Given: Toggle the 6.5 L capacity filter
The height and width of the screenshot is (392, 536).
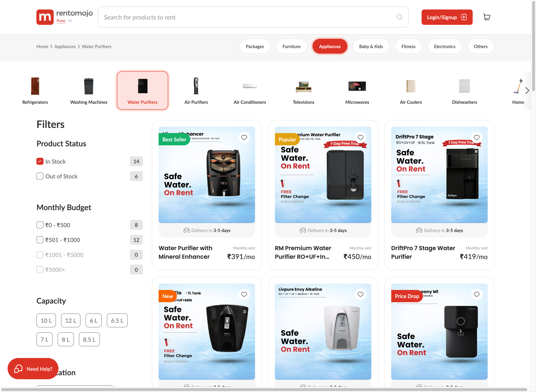Looking at the screenshot, I should [x=117, y=320].
